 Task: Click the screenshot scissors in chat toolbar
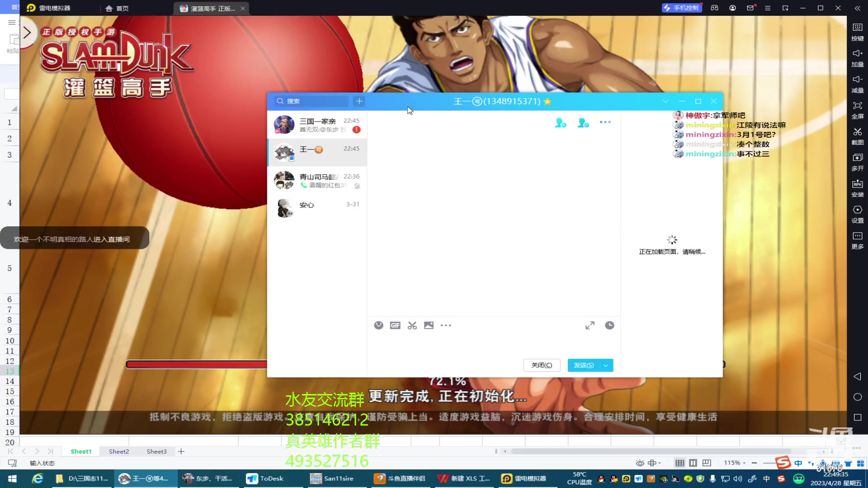coord(412,325)
